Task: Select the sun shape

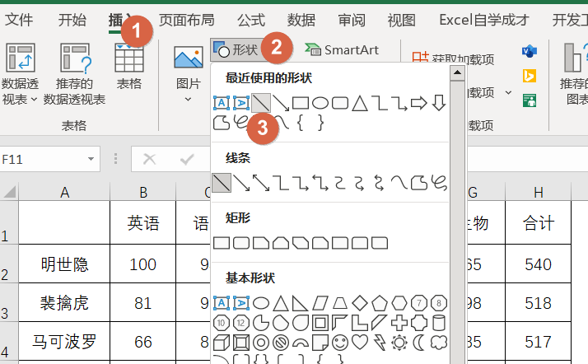Action: coord(399,343)
